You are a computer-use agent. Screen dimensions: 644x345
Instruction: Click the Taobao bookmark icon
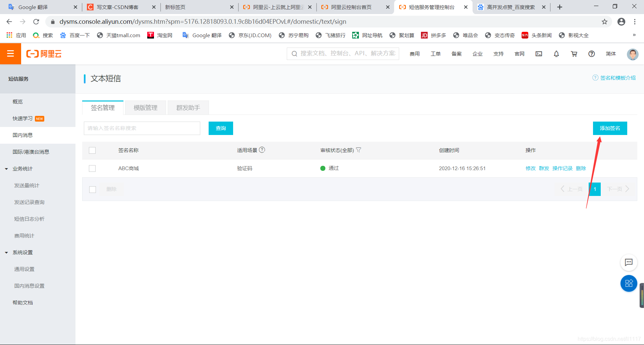[150, 35]
